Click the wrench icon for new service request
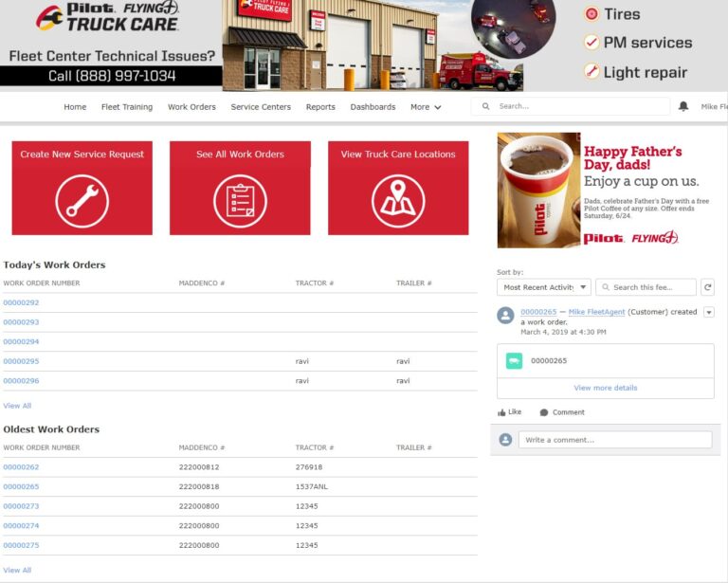 [82, 201]
